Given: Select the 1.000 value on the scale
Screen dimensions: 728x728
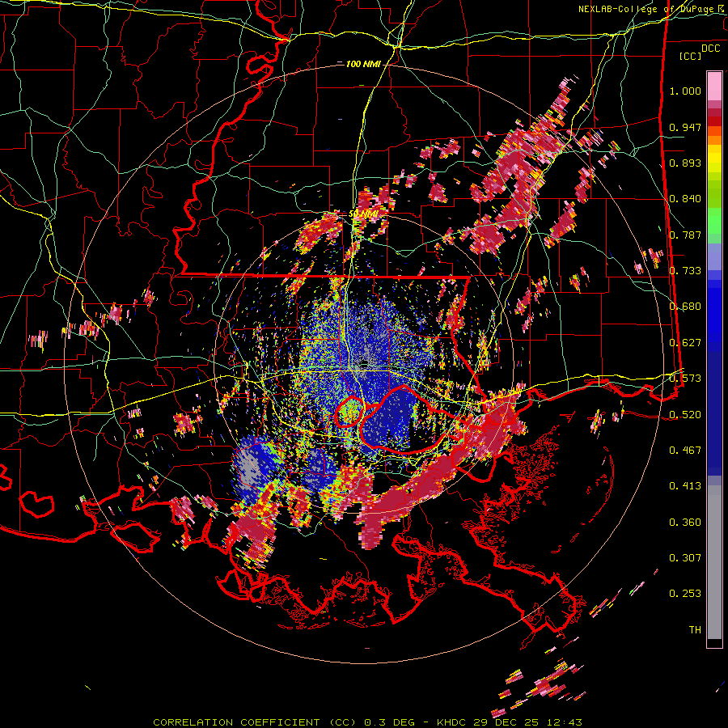Looking at the screenshot, I should (685, 91).
